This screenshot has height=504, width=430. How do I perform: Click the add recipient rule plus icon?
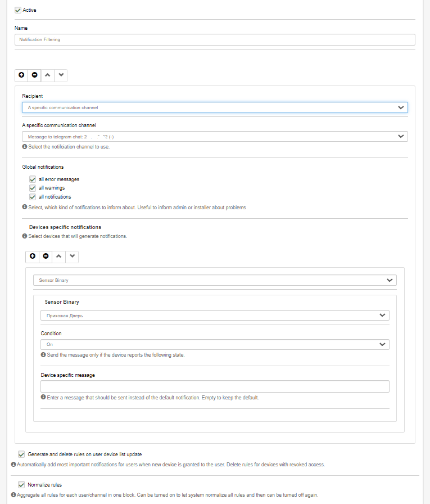coord(21,75)
